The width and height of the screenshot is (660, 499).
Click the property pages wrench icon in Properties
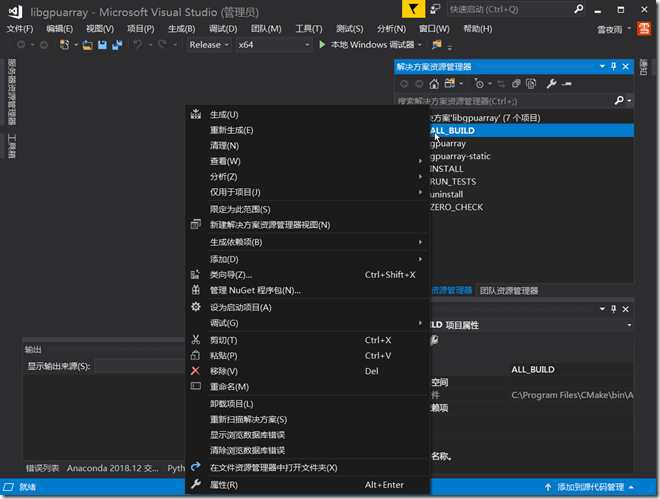pyautogui.click(x=434, y=340)
